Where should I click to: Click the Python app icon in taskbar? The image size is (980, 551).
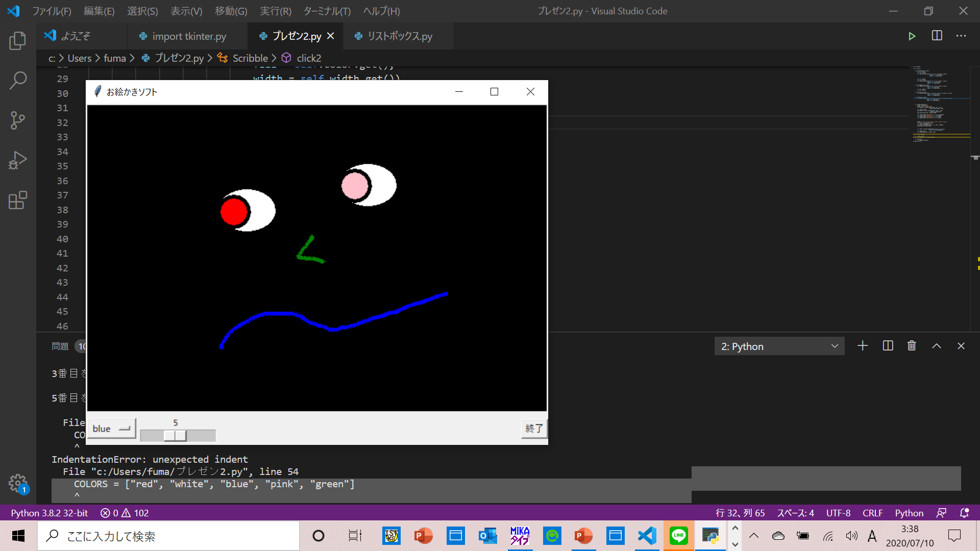[x=710, y=536]
